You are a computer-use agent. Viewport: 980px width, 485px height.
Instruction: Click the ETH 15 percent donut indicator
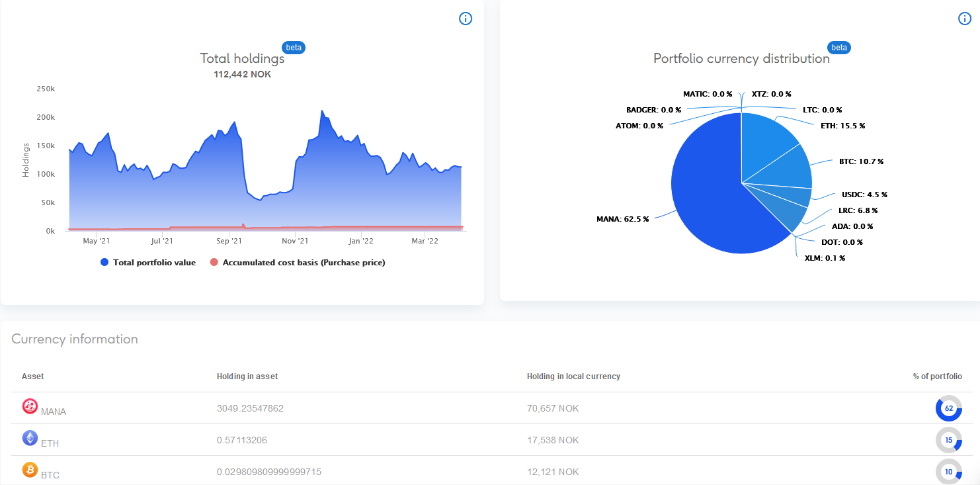[949, 440]
